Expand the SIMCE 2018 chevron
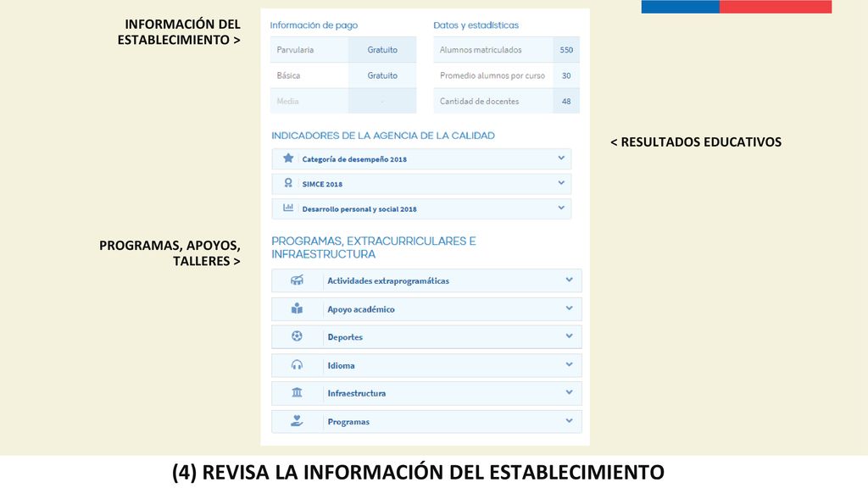The width and height of the screenshot is (868, 488). [561, 183]
